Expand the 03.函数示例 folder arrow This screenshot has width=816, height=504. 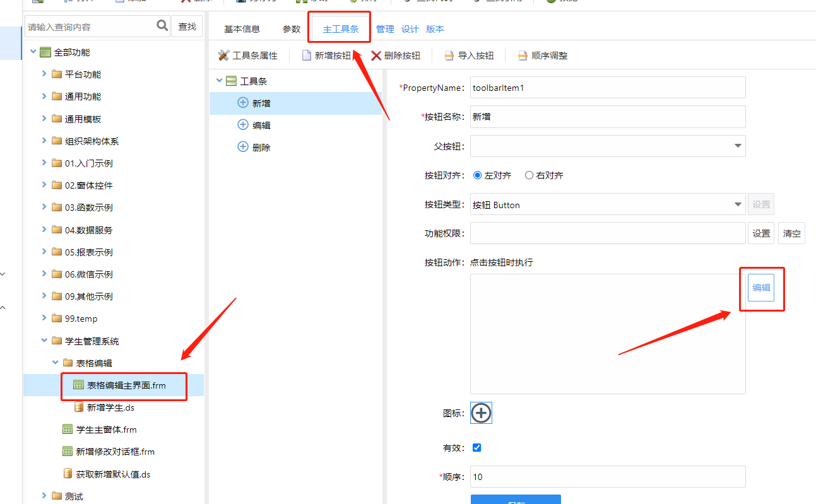44,207
